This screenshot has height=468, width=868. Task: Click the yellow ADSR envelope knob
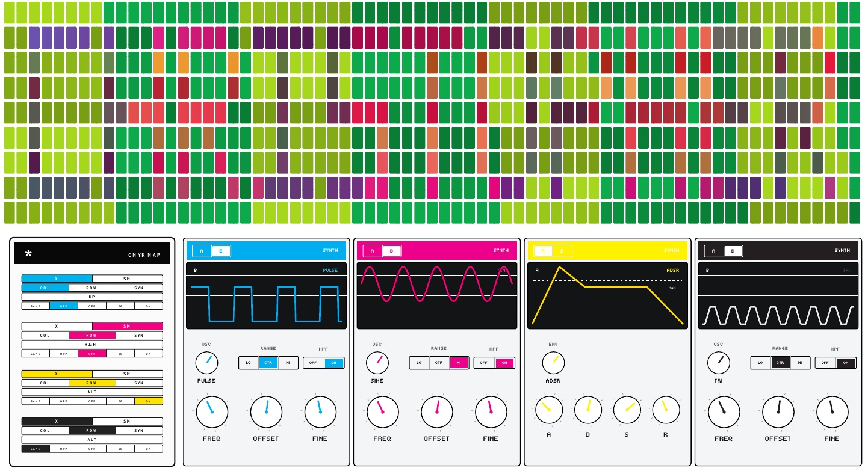pyautogui.click(x=553, y=363)
